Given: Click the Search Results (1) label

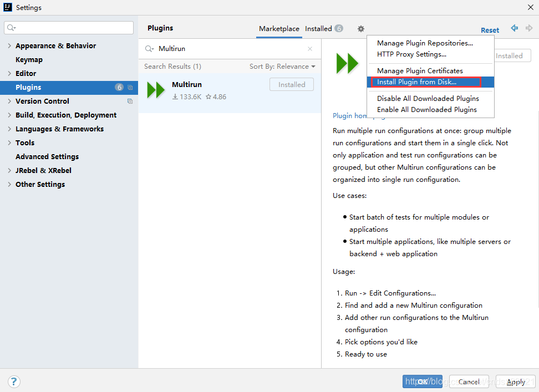Looking at the screenshot, I should click(172, 67).
